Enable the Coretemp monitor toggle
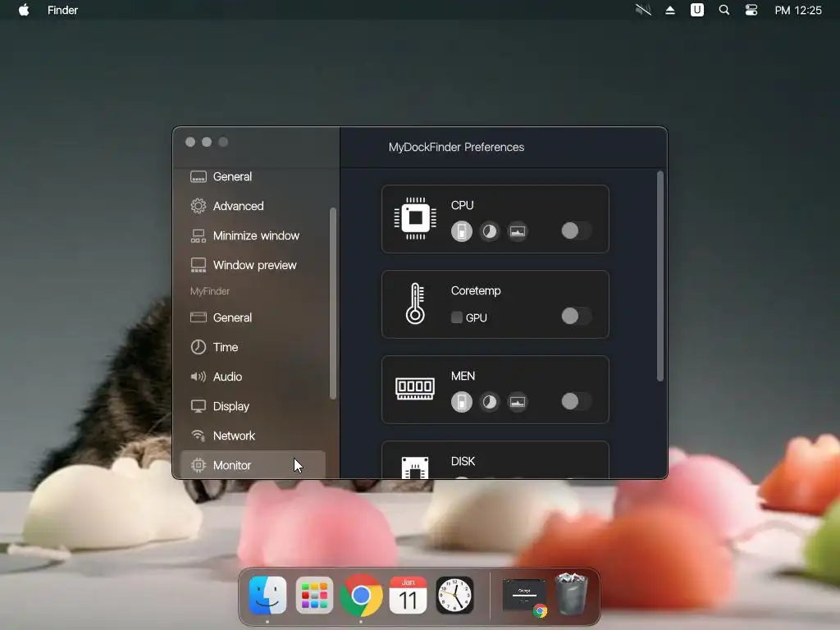 tap(576, 316)
